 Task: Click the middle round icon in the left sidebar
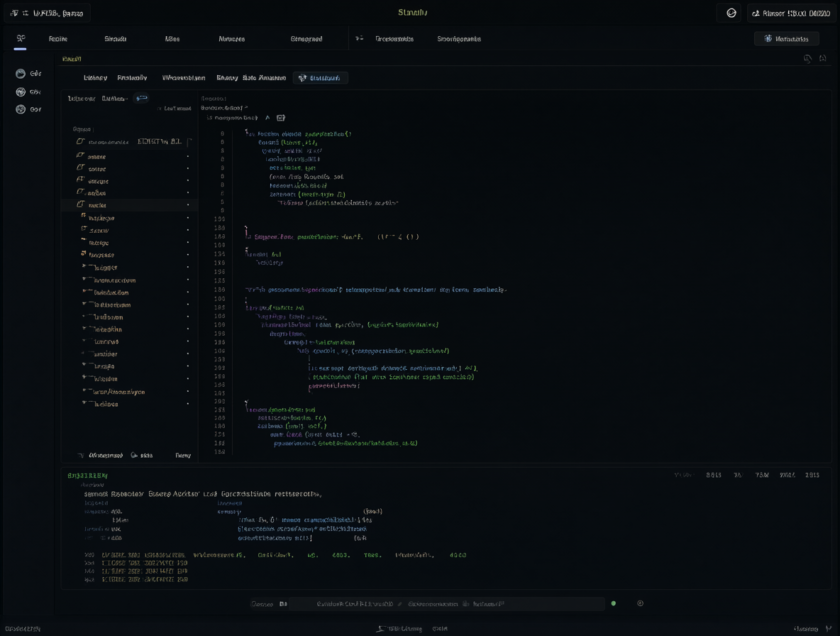coord(21,92)
